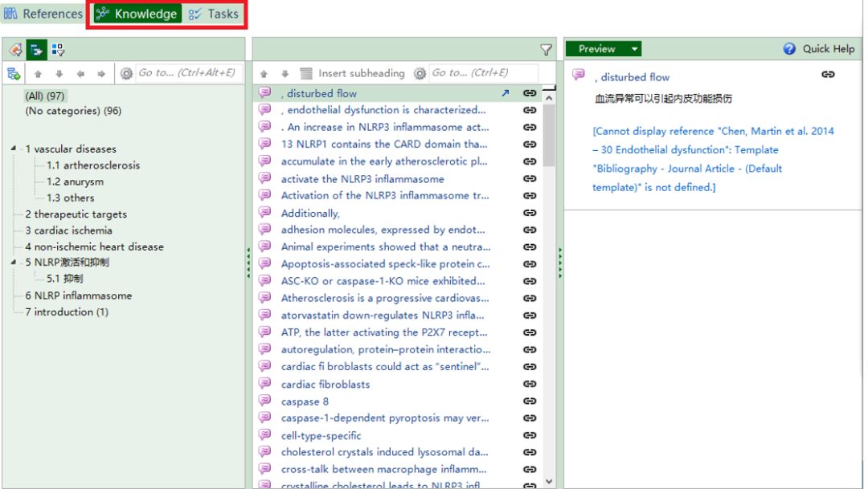
Task: Click the back-arrow icon in category panel toolbar
Action: [15, 50]
